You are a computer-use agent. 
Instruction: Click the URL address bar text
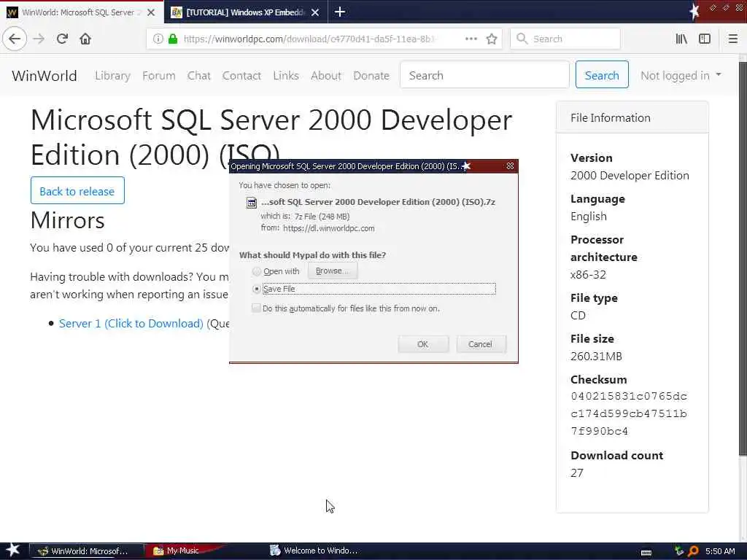[x=309, y=39]
